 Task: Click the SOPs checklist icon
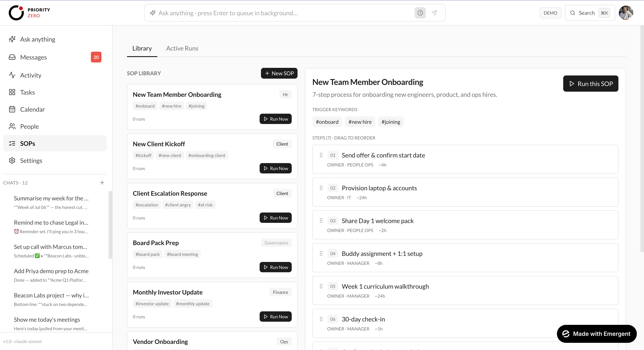(x=12, y=144)
